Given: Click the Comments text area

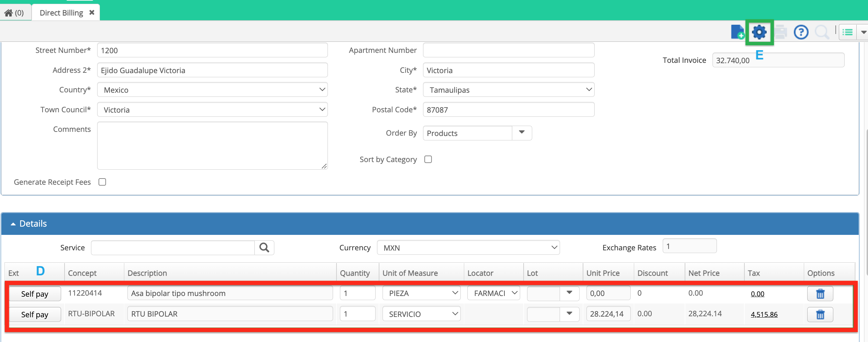Looking at the screenshot, I should [x=212, y=146].
